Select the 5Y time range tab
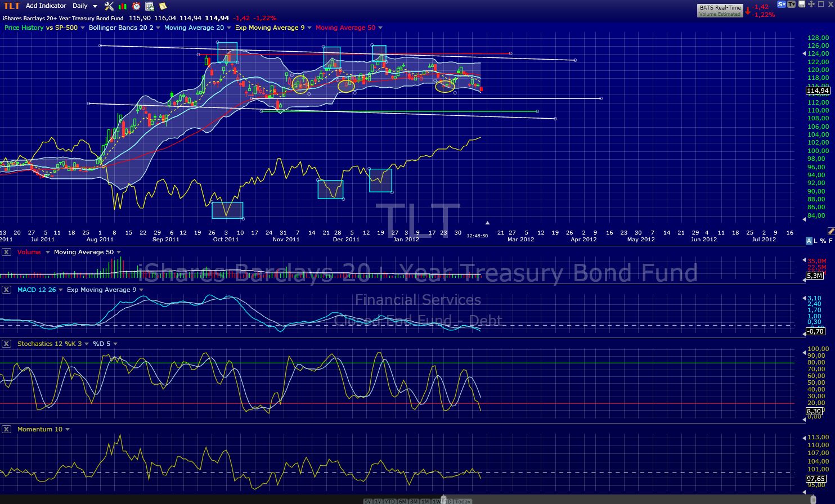835x504 pixels. pos(367,501)
